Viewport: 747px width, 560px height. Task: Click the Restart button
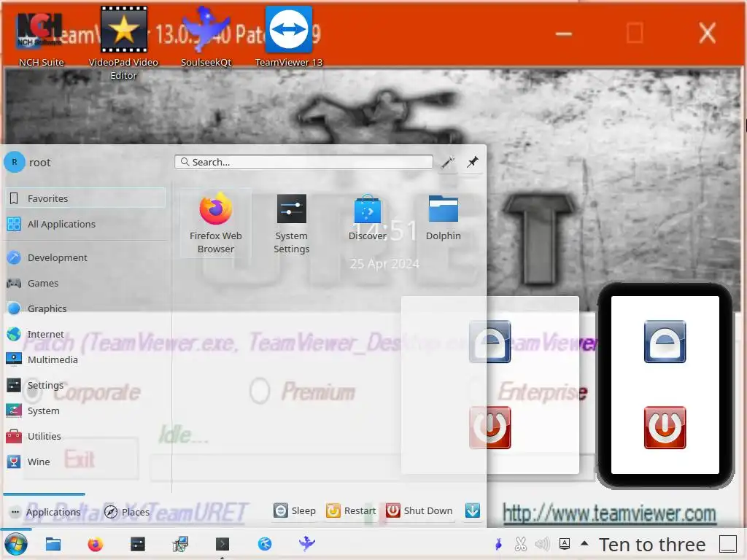[x=351, y=510]
